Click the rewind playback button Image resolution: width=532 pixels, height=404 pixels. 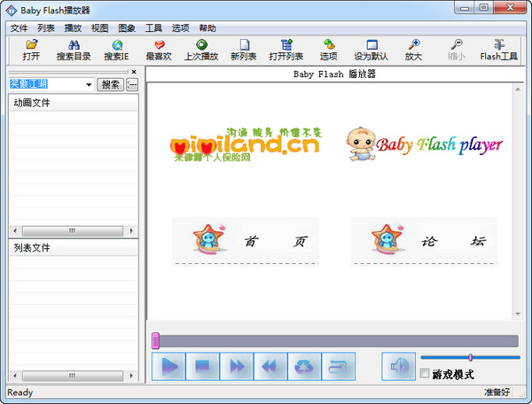tap(270, 367)
